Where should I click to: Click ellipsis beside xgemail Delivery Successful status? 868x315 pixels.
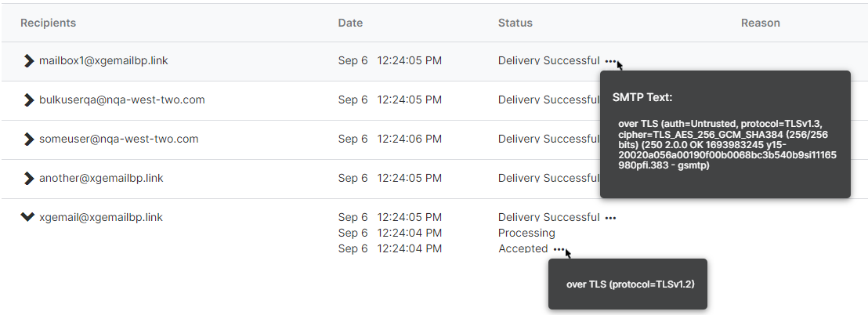[610, 218]
